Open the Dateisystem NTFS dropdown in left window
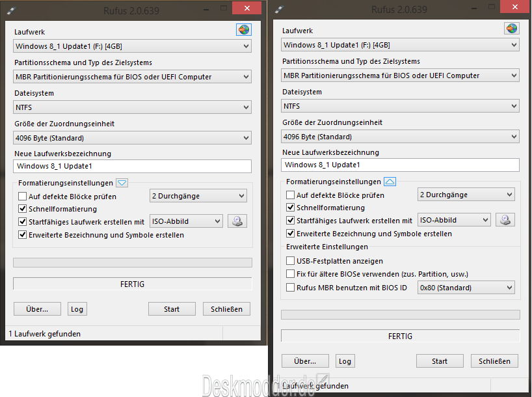Image resolution: width=532 pixels, height=397 pixels. (132, 107)
